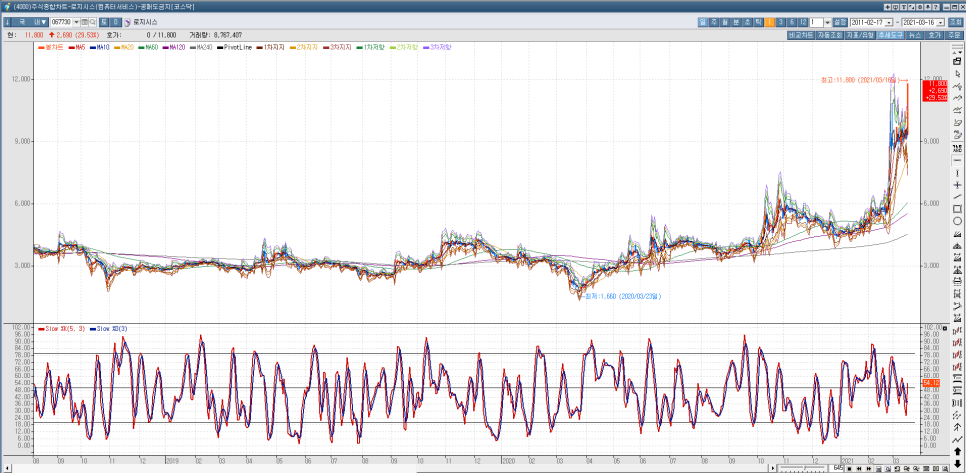Open the stock list icon beside code
This screenshot has width=966, height=473.
tap(84, 22)
